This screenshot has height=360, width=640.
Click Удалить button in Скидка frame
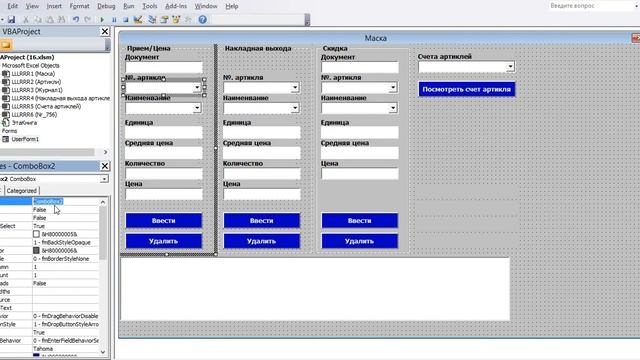pos(360,241)
